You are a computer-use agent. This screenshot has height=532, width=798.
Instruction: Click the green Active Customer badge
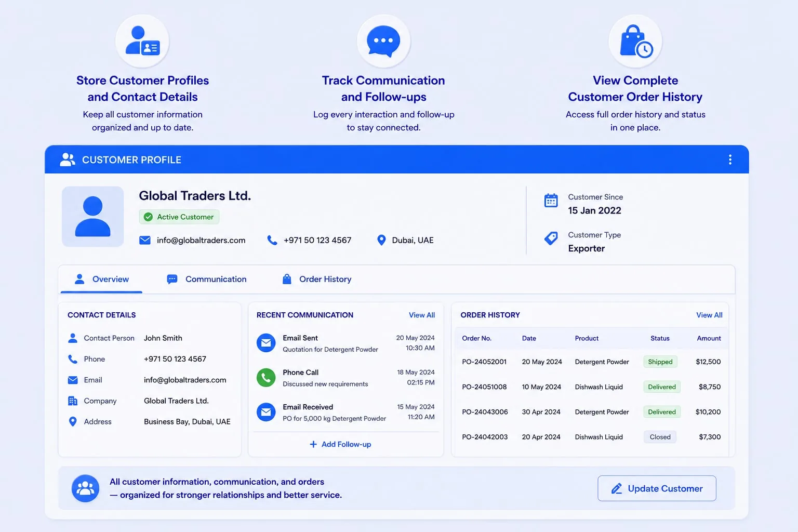coord(179,217)
